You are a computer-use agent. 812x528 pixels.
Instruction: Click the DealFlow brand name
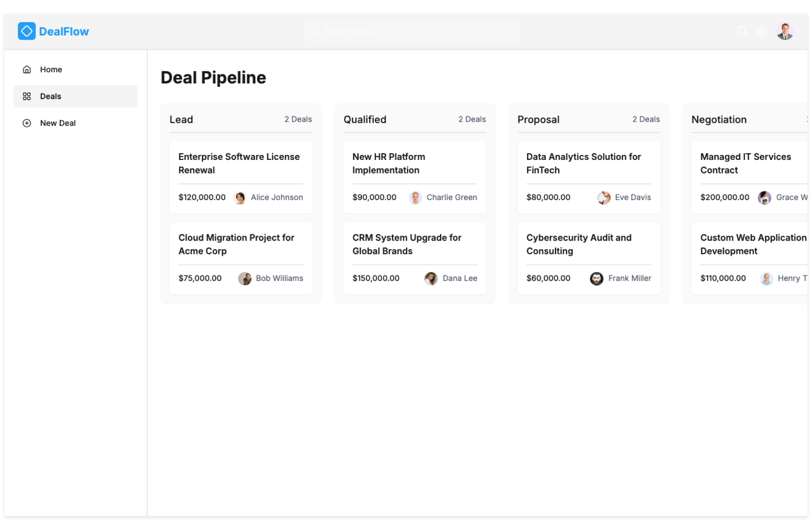click(64, 31)
